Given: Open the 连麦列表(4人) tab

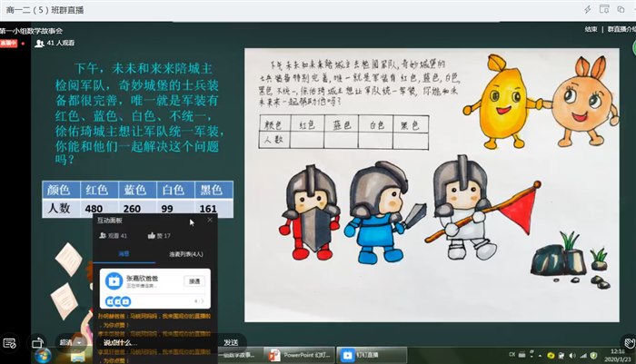Looking at the screenshot, I should (x=184, y=255).
